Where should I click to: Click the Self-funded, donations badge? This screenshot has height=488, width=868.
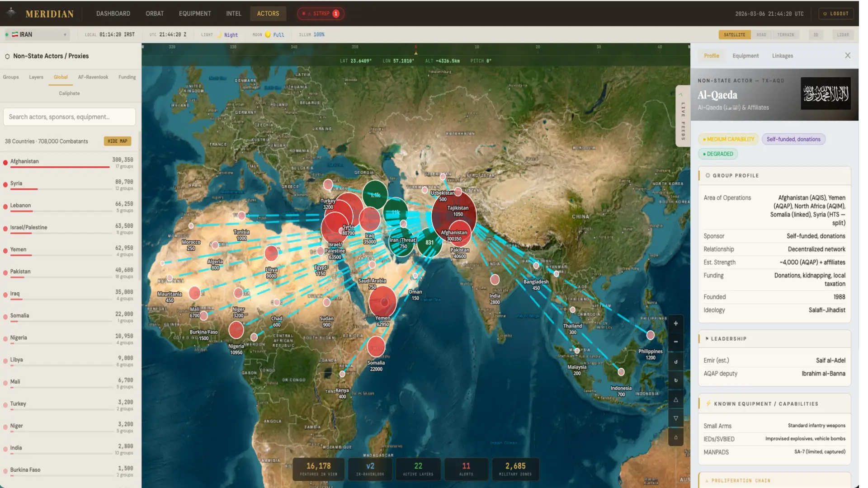click(x=793, y=139)
